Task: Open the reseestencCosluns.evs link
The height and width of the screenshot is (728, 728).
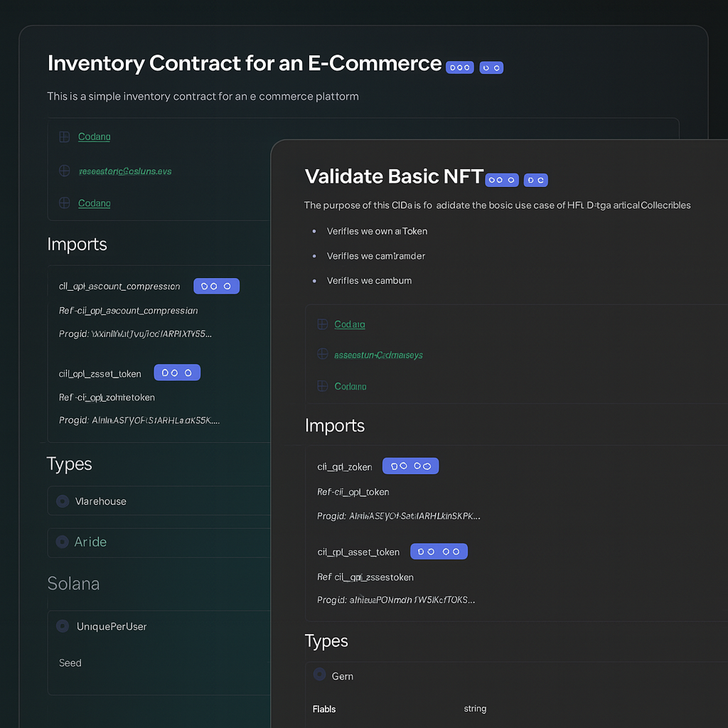Action: [x=124, y=171]
